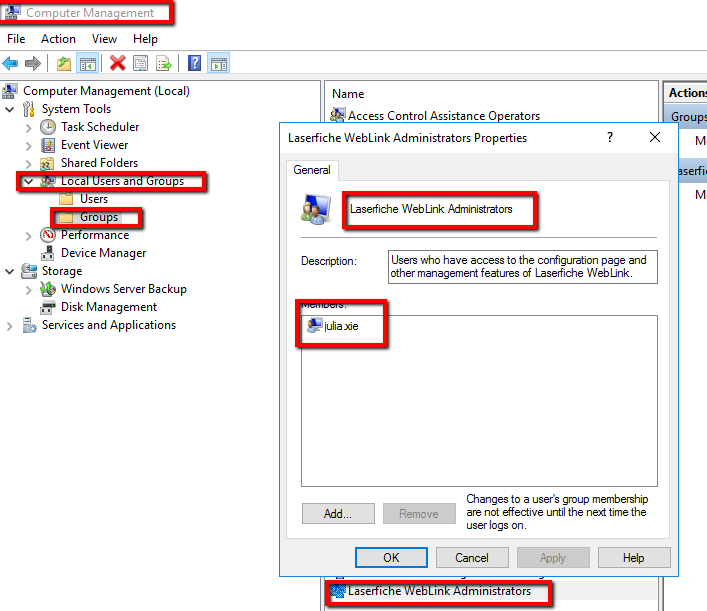
Task: Open the Help menu
Action: click(145, 39)
